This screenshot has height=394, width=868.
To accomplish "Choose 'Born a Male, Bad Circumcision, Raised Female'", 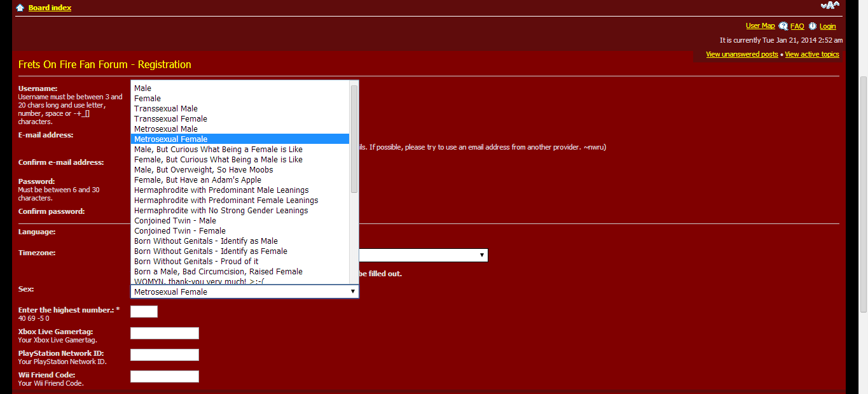I will coord(240,272).
